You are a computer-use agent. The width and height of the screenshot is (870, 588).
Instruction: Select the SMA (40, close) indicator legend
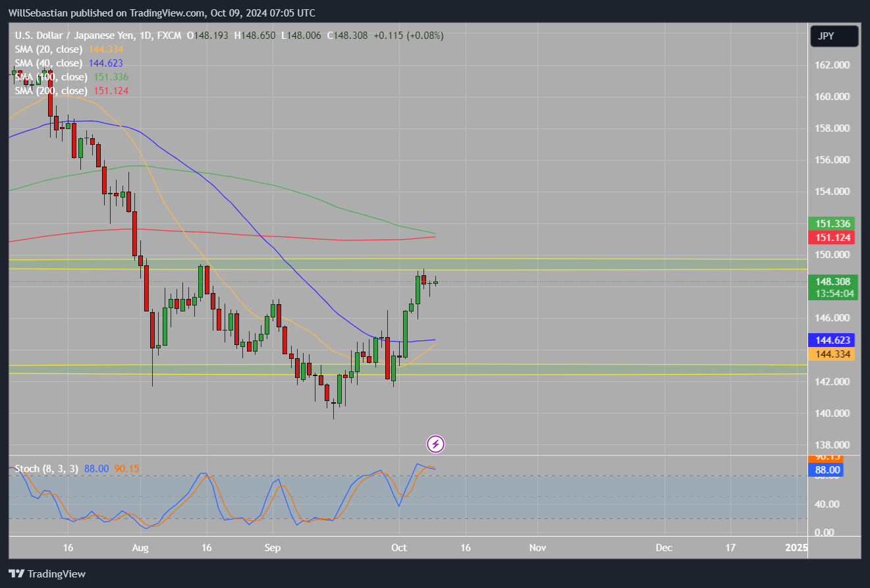click(x=49, y=63)
